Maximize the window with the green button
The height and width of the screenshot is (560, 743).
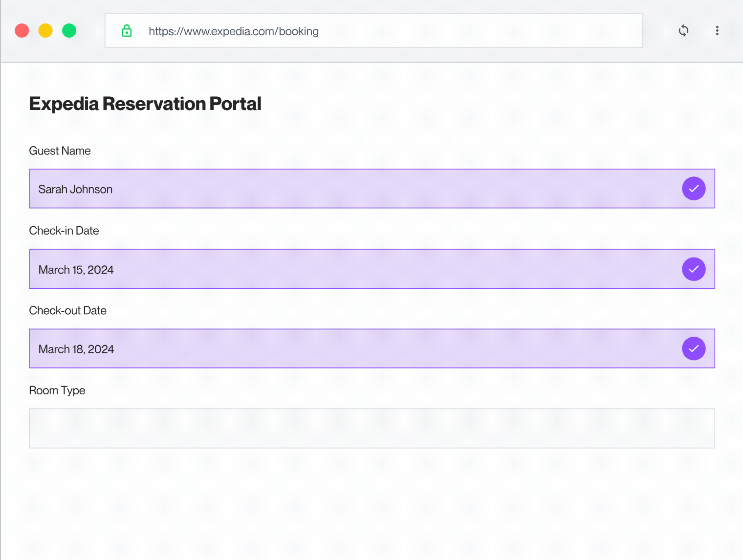coord(69,31)
